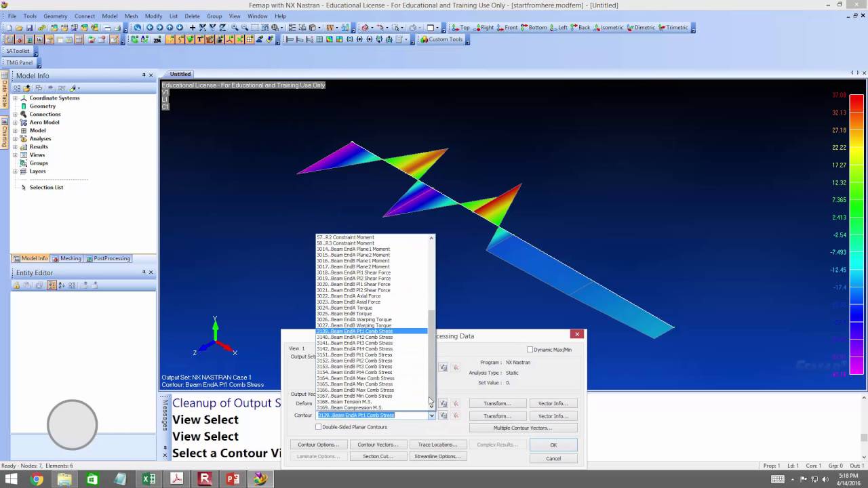The image size is (868, 488).
Task: Check Double-Sided Planar Contours
Action: pos(319,427)
